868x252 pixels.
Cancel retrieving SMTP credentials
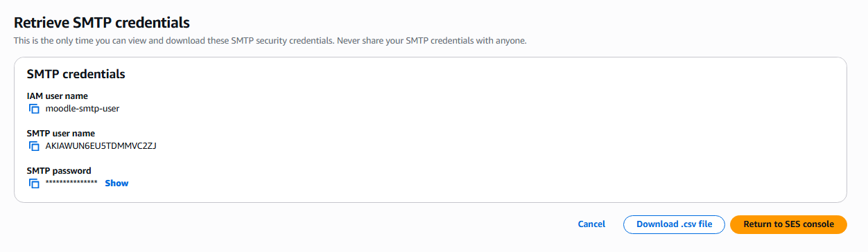[x=591, y=224]
